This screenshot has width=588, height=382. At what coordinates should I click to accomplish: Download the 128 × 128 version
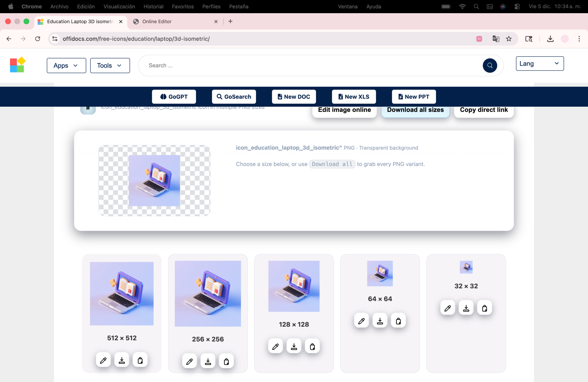tap(294, 346)
